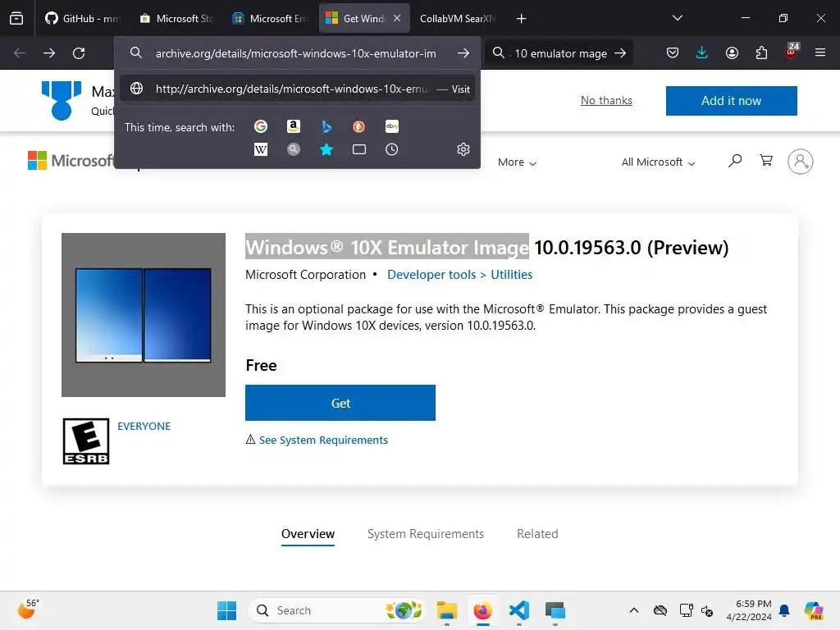Open the Utilities category link
The width and height of the screenshot is (840, 630).
coord(512,274)
